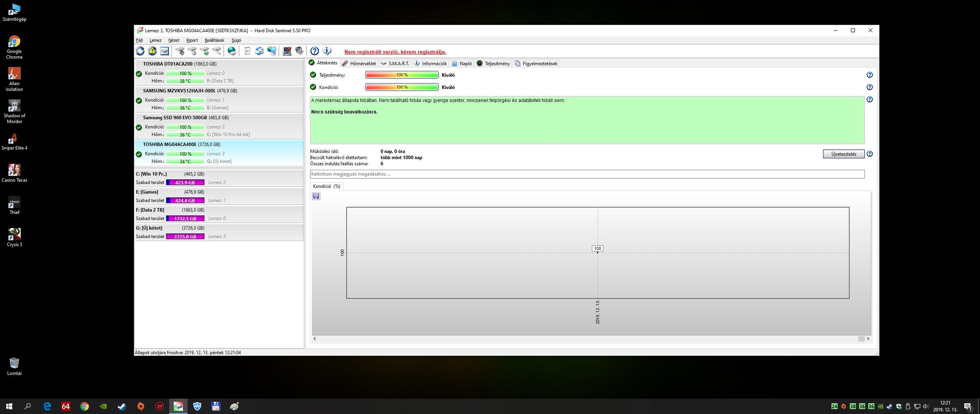The image size is (980, 414).
Task: Click the speaker sound toolbar icon
Action: coord(300,51)
